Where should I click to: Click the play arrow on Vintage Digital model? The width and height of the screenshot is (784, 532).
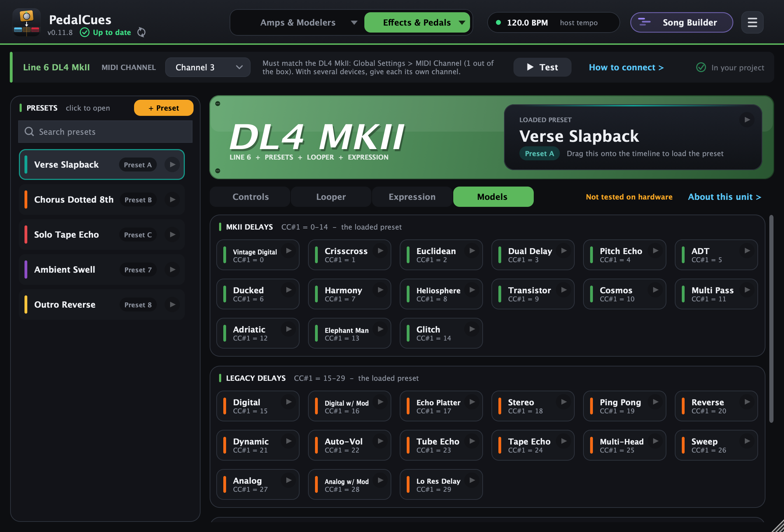(289, 251)
